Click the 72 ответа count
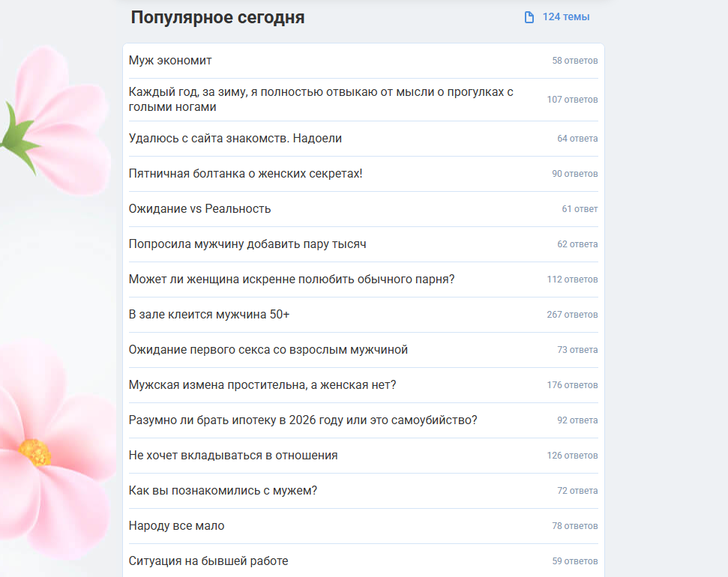Viewport: 728px width, 577px height. point(577,491)
